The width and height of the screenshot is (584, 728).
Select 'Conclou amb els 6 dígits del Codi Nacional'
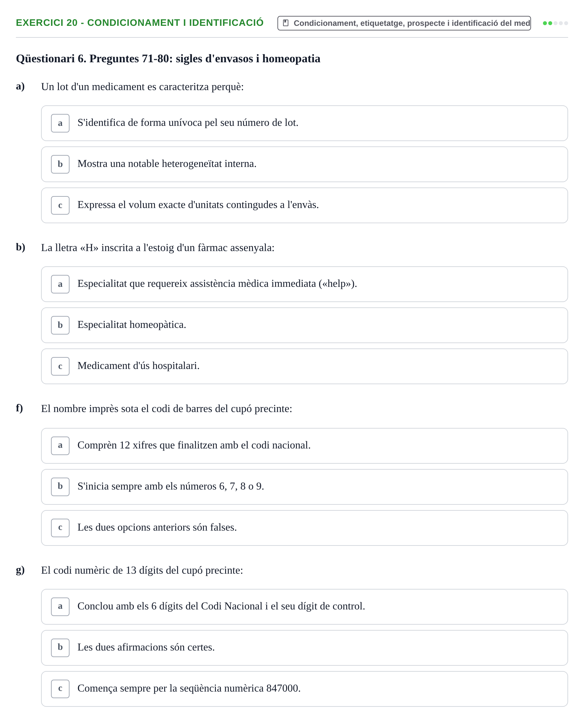304,607
